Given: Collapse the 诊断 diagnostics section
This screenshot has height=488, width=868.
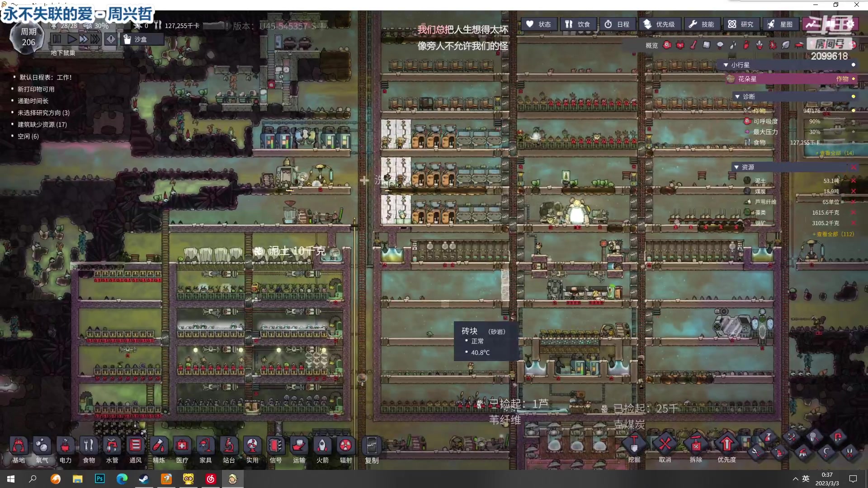Looking at the screenshot, I should (x=737, y=97).
